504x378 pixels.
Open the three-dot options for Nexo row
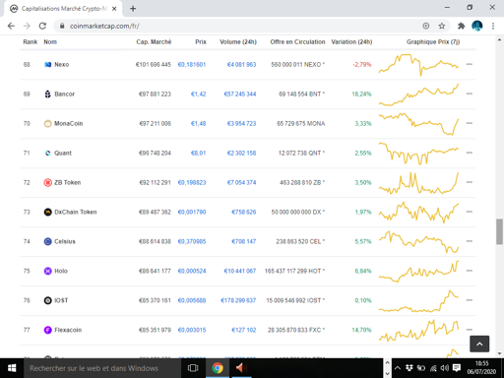[469, 64]
